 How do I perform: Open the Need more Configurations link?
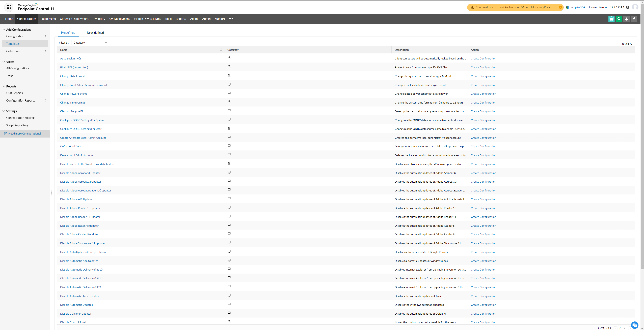coord(24,134)
